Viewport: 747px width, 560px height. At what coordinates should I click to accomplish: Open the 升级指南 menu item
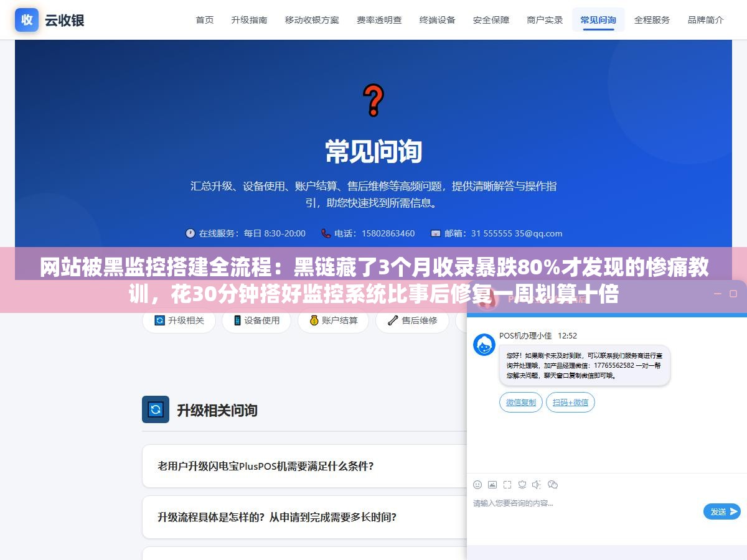pos(249,20)
